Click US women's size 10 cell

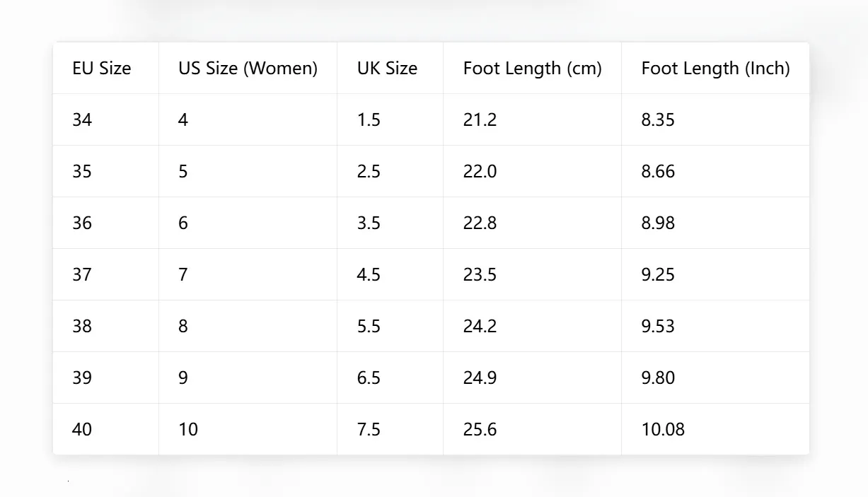point(248,429)
